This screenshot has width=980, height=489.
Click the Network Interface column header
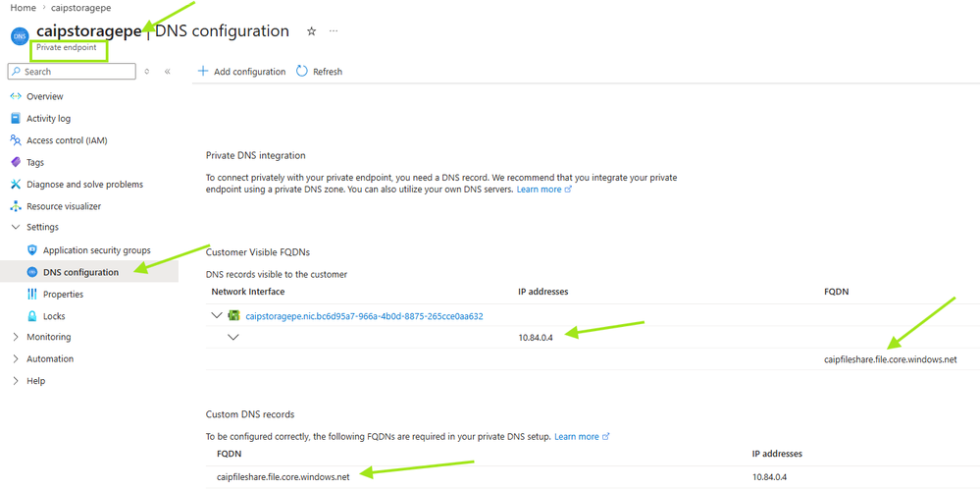tap(248, 292)
